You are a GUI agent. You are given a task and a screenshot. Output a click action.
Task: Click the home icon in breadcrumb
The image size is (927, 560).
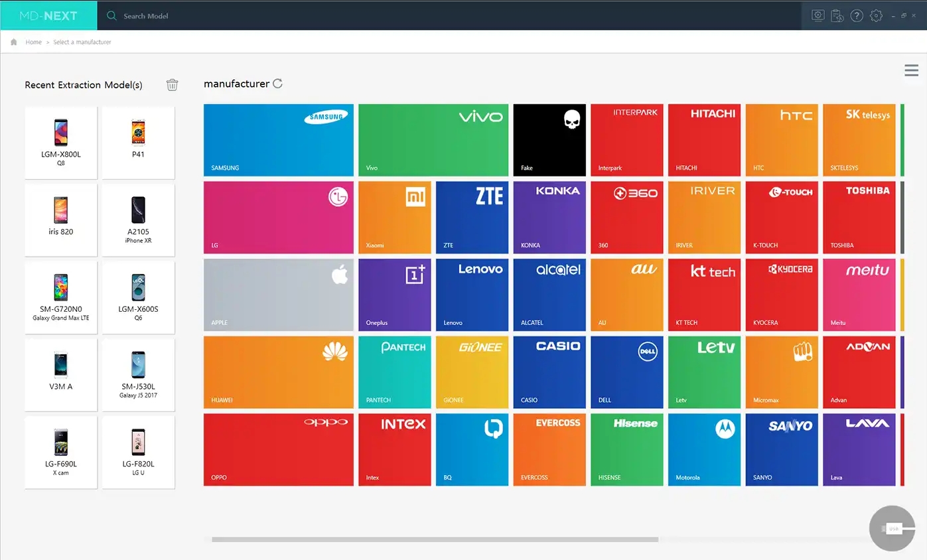14,42
